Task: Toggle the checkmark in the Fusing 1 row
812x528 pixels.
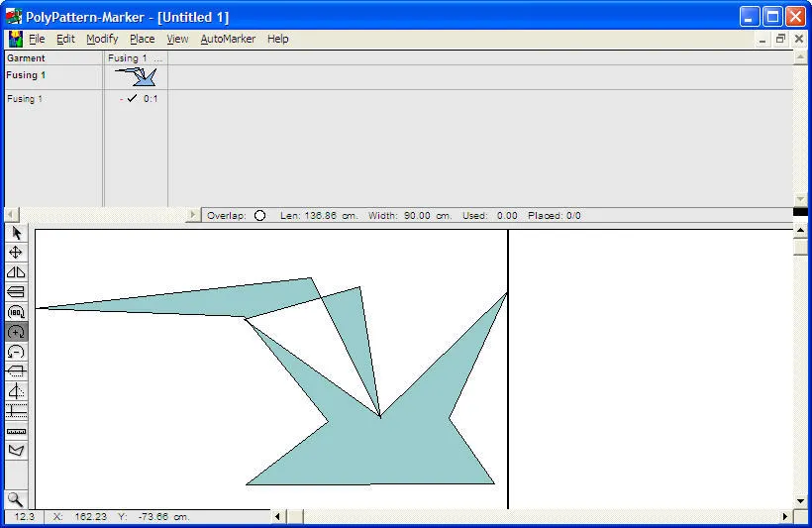Action: [133, 99]
